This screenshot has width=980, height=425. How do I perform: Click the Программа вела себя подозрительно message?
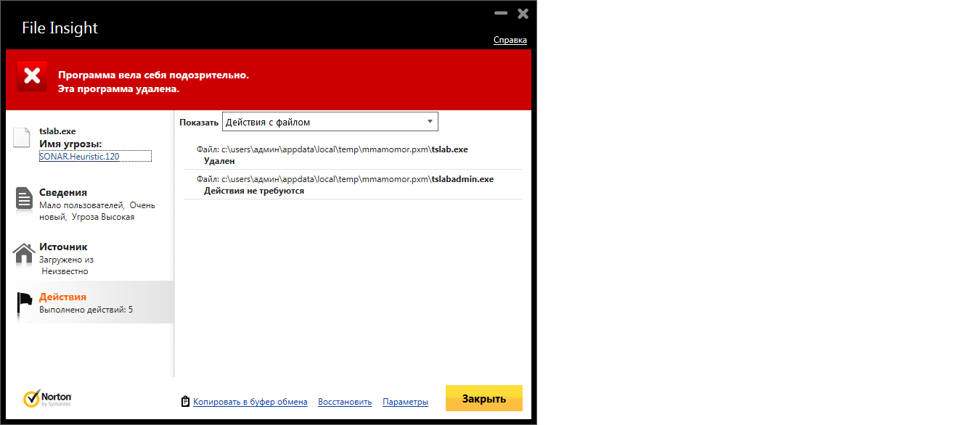point(153,75)
